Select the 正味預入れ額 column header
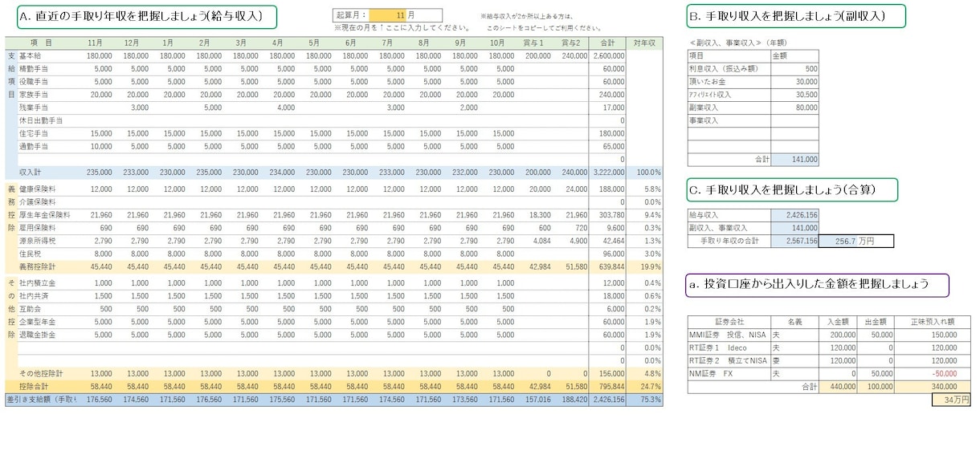 click(x=932, y=322)
